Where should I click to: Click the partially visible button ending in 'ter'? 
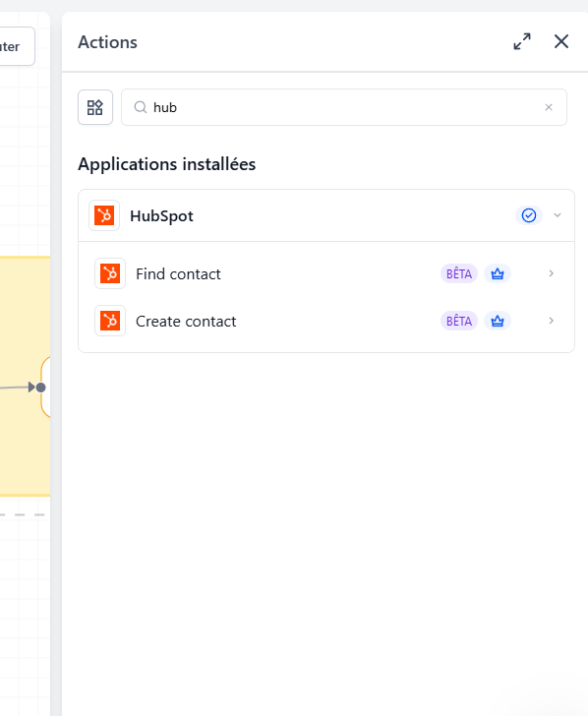click(17, 46)
